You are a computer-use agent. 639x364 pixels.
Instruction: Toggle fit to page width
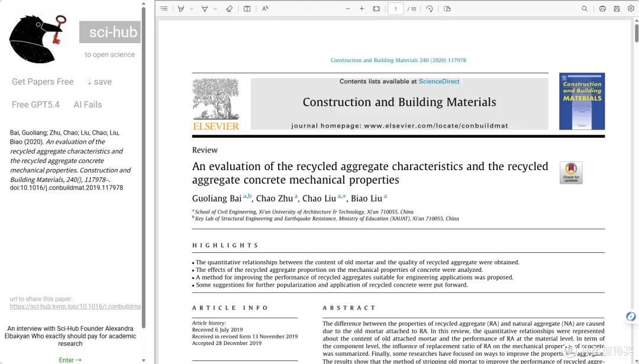[x=376, y=8]
